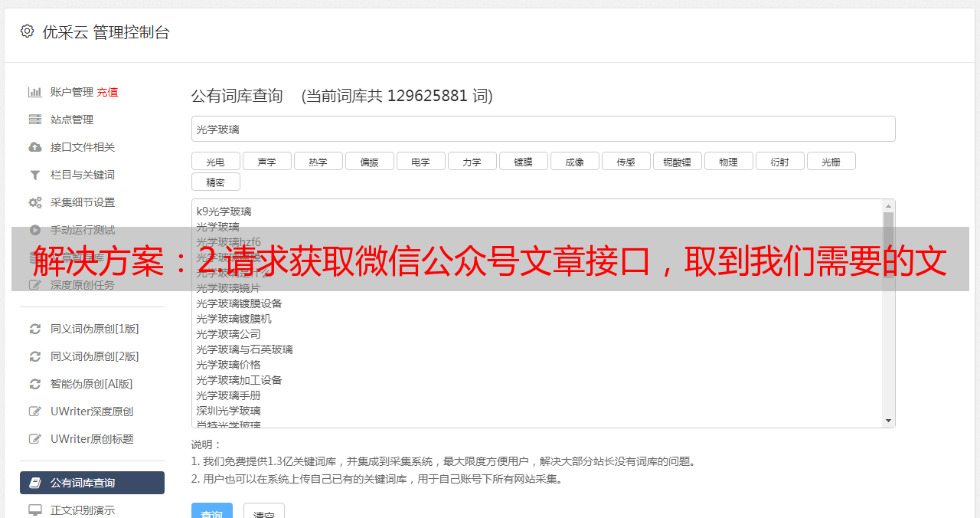Choose the 衍射 tag button

[x=780, y=161]
